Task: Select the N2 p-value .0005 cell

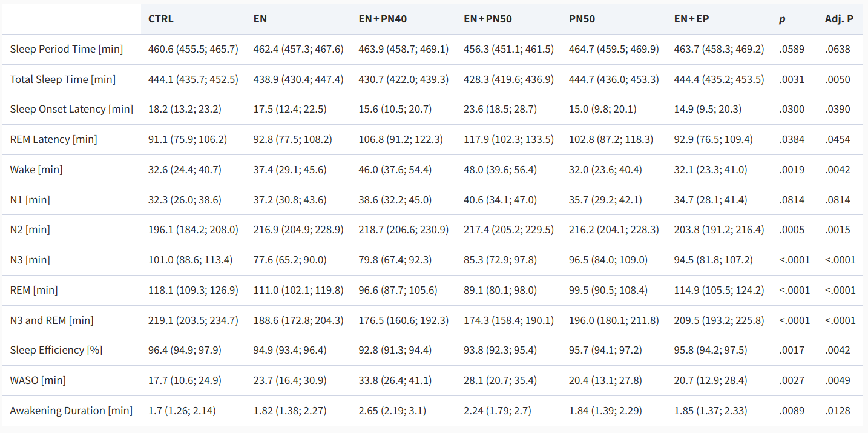Action: coord(792,230)
